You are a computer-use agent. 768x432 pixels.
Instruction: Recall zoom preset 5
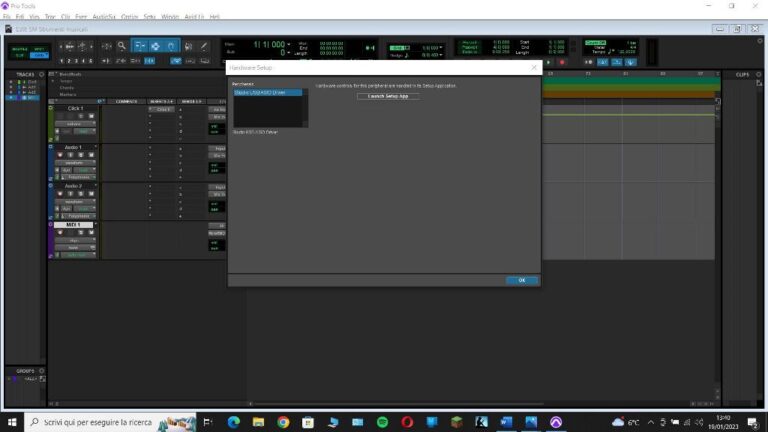(x=91, y=61)
